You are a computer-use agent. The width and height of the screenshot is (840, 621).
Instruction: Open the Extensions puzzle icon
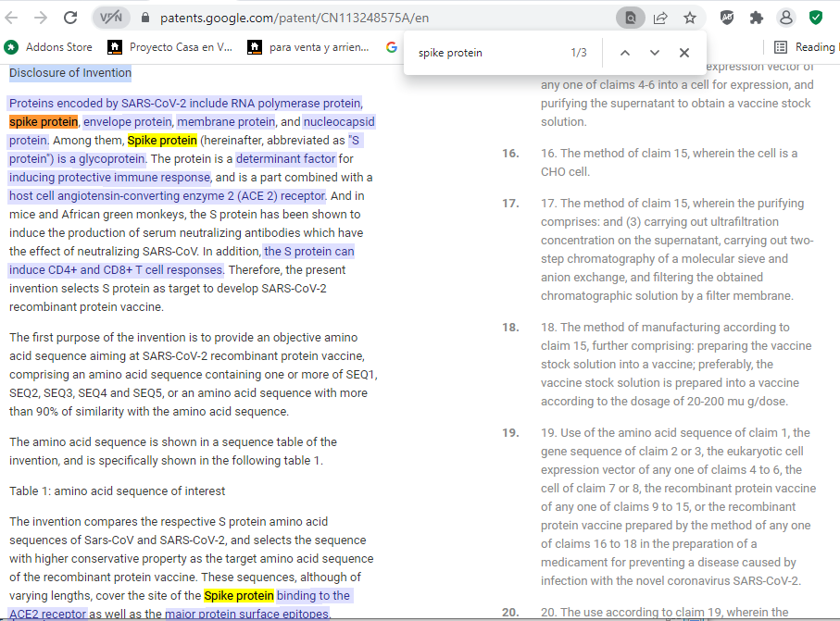click(x=757, y=18)
